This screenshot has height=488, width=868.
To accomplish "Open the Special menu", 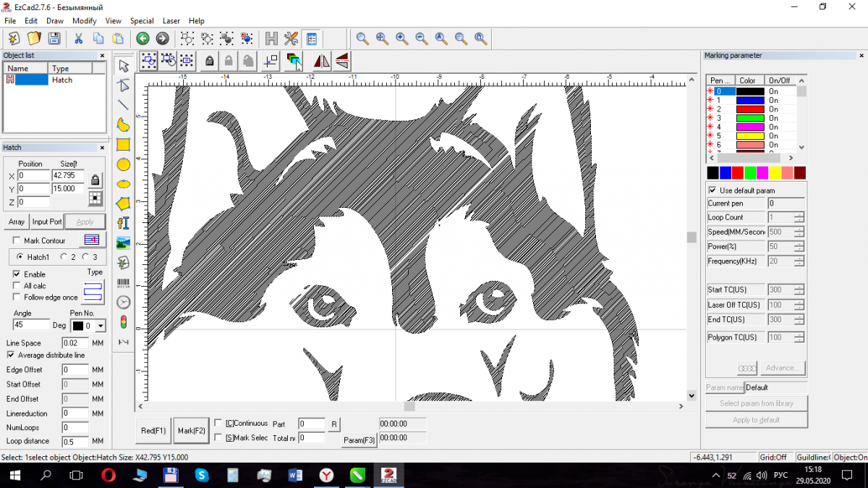I will click(x=142, y=21).
